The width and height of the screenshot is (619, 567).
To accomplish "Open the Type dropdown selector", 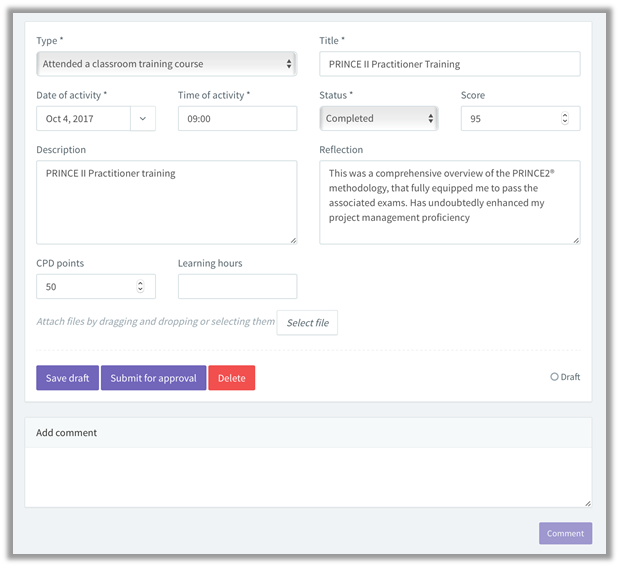I will point(167,64).
